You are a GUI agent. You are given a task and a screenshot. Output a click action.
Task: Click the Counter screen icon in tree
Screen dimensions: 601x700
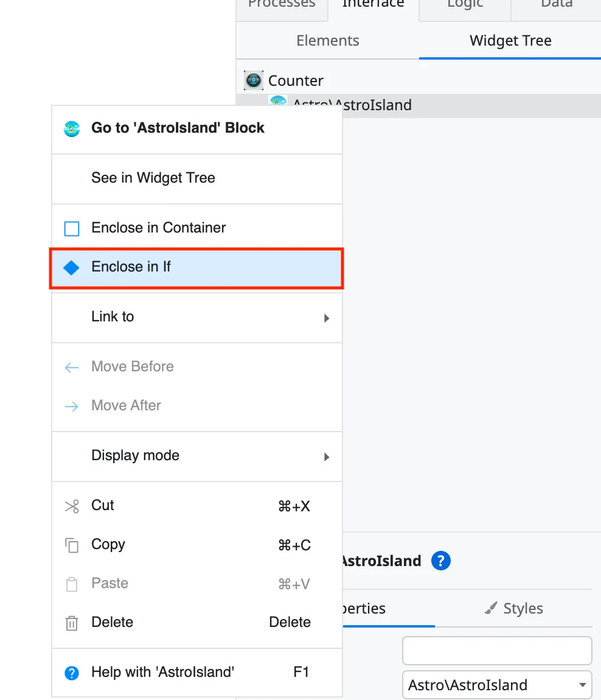[x=254, y=80]
